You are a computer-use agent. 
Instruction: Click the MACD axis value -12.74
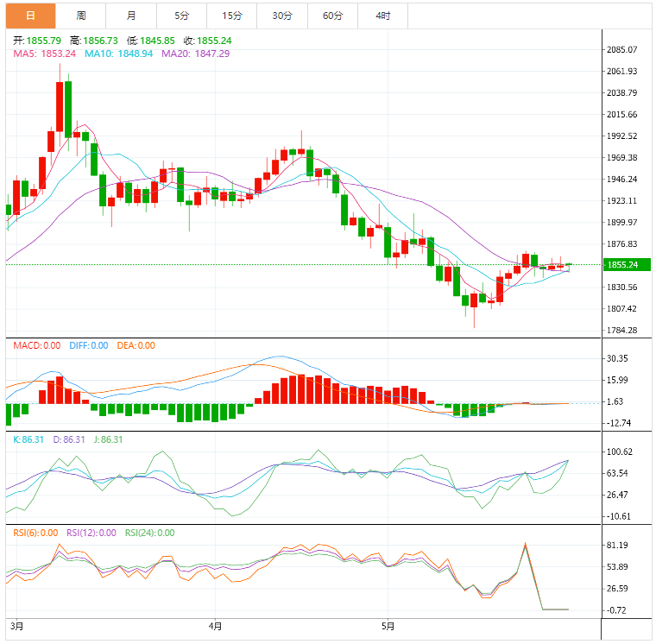(619, 423)
